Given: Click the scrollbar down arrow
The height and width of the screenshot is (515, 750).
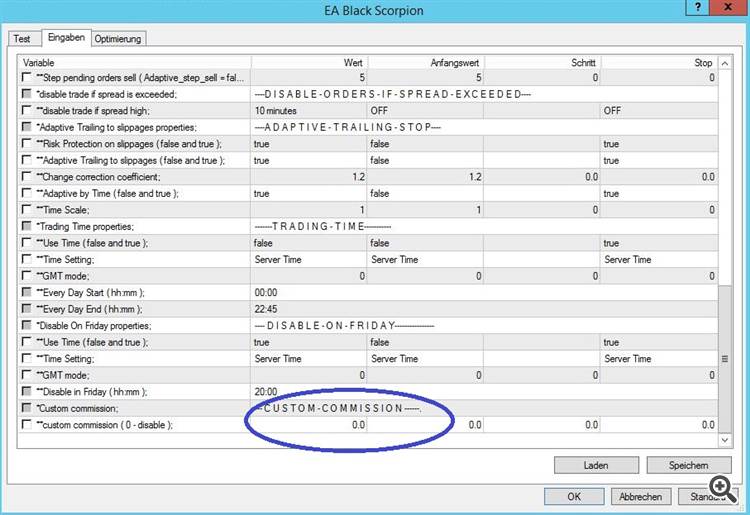Looking at the screenshot, I should coord(725,440).
